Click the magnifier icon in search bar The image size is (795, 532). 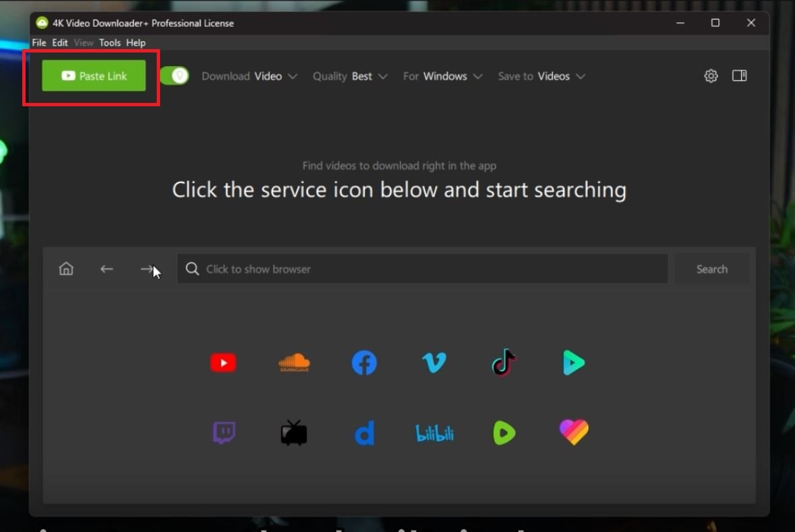coord(192,269)
